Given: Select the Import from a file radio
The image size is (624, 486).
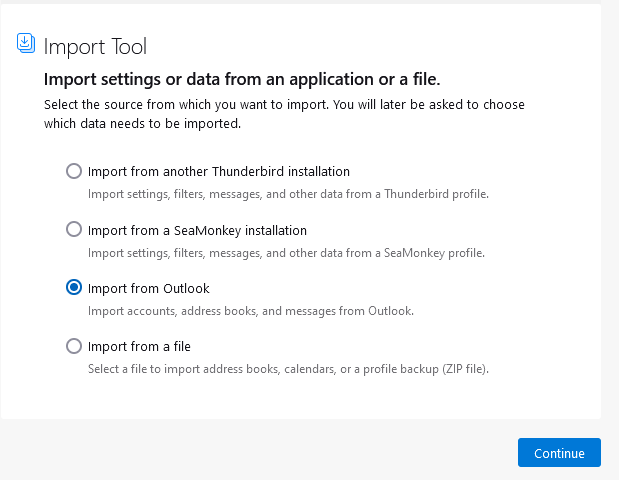Looking at the screenshot, I should (x=74, y=348).
